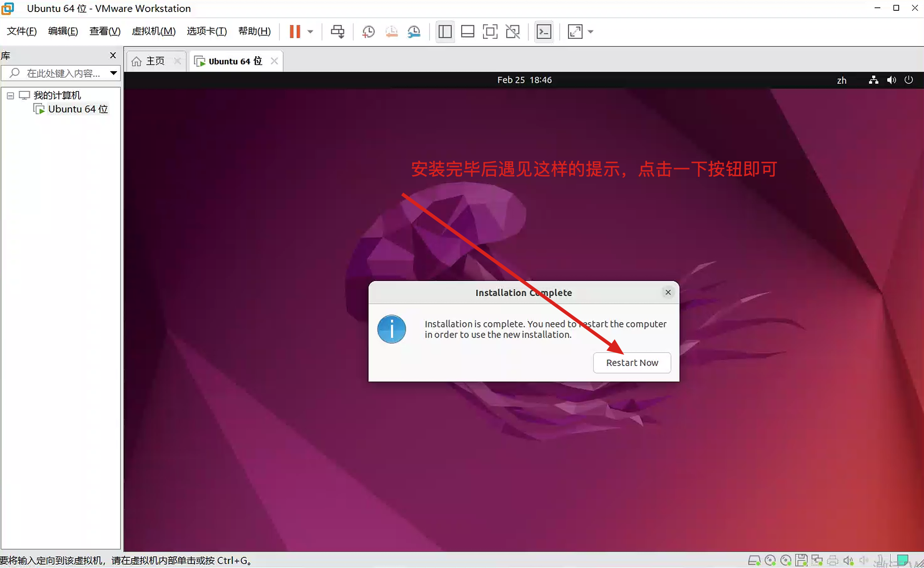Select 我的计算机 in library tree
This screenshot has height=568, width=924.
pyautogui.click(x=57, y=95)
